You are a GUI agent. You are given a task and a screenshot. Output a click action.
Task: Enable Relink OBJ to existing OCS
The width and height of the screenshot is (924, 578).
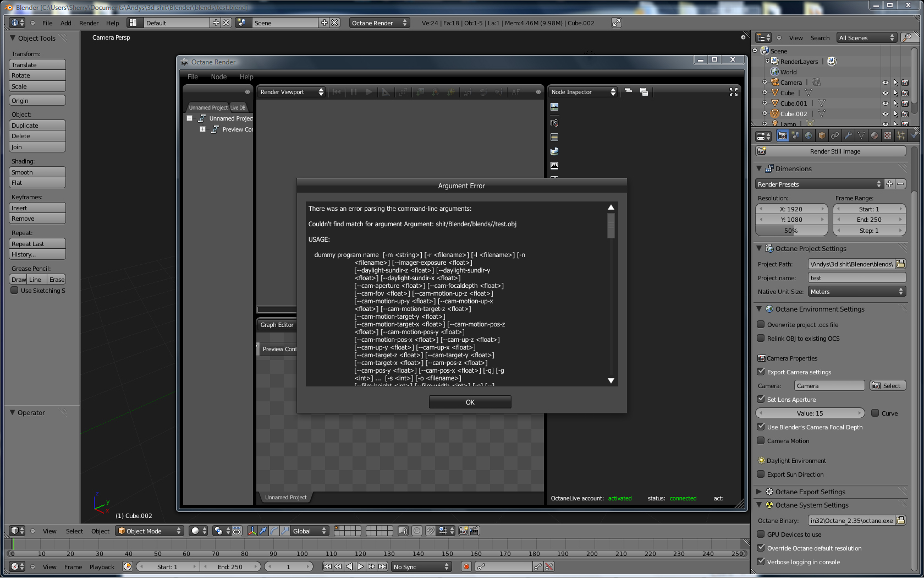(761, 338)
